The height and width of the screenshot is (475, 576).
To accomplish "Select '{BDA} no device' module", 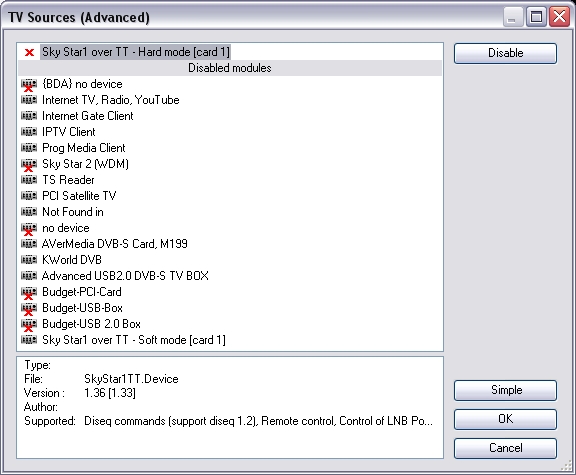I will coord(82,84).
